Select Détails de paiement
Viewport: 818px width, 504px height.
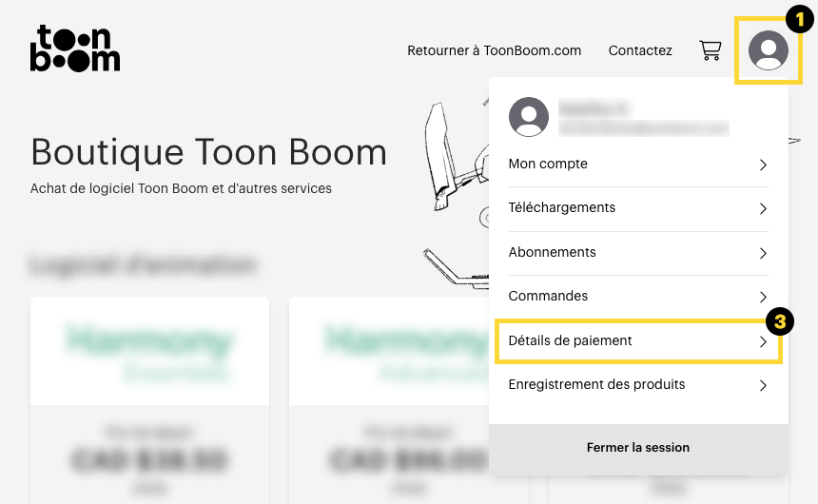638,341
